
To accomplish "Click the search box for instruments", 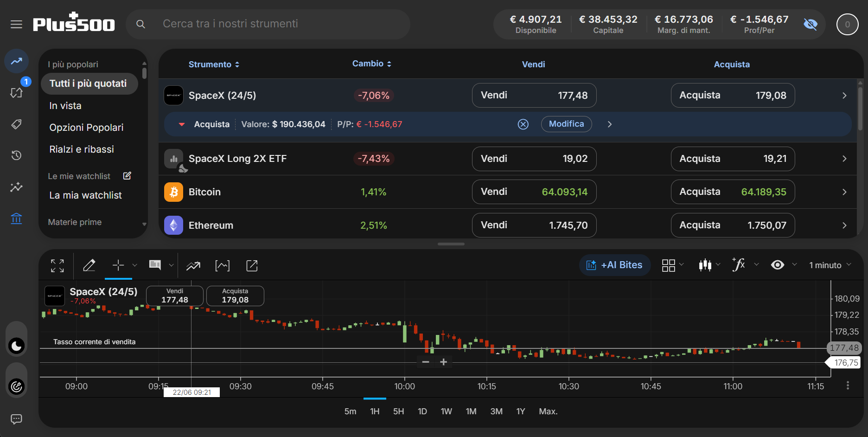I will pyautogui.click(x=268, y=24).
